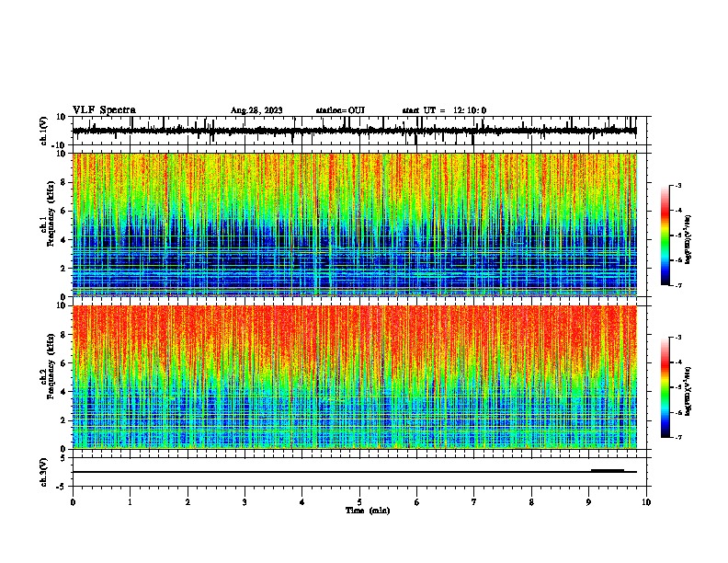This screenshot has height=563, width=728.
Task: Click the 'ch.1(V)' waveform axis label
Action: 44,131
